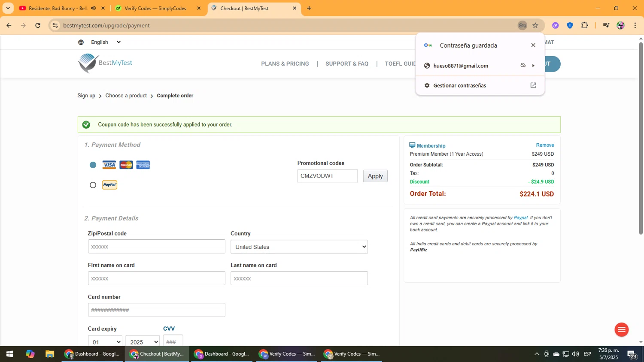Click the Bitwarden shield extension icon
The height and width of the screenshot is (362, 644).
tap(570, 25)
